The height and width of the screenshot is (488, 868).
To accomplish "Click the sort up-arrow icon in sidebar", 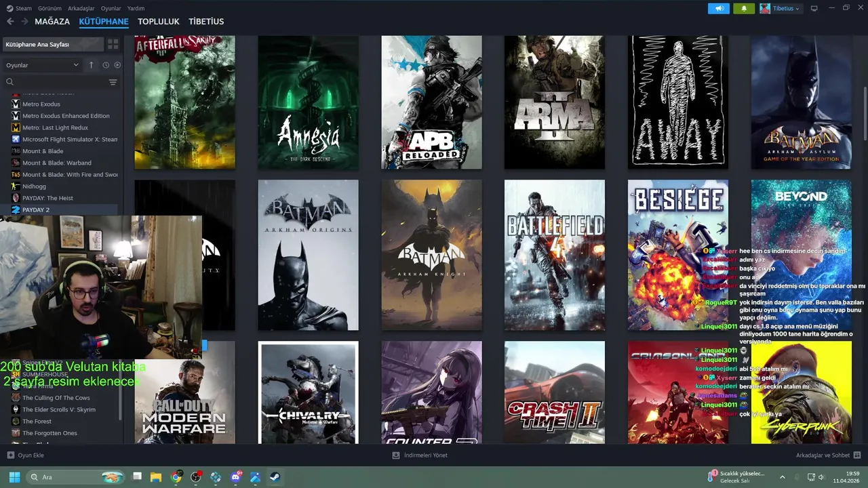I will pos(92,65).
